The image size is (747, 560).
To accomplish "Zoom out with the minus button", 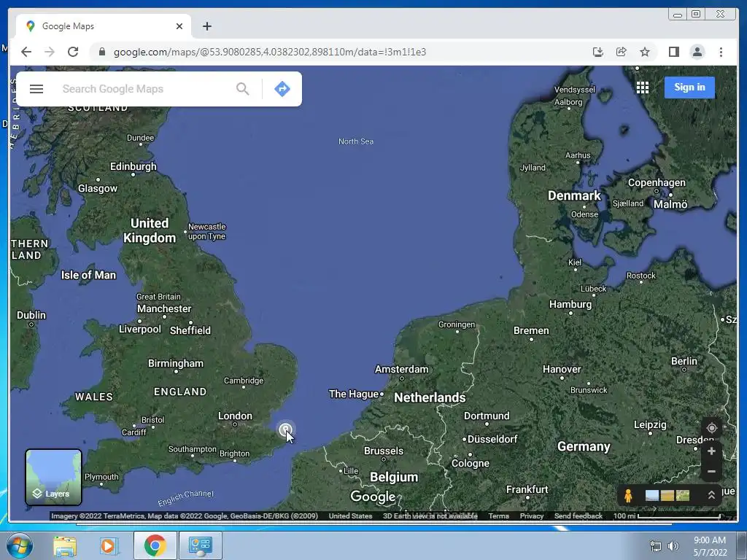I will tap(711, 472).
